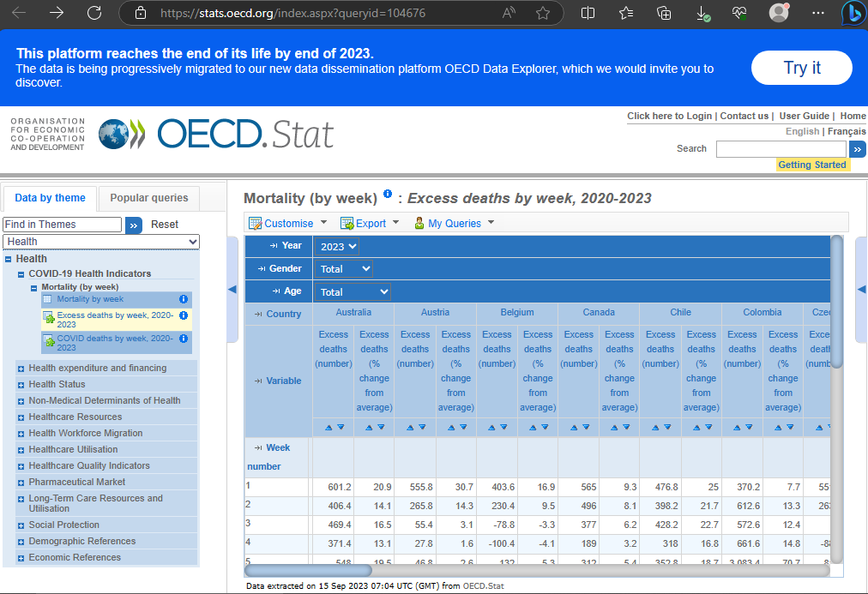
Task: Expand Health expenditure and financing
Action: click(21, 369)
